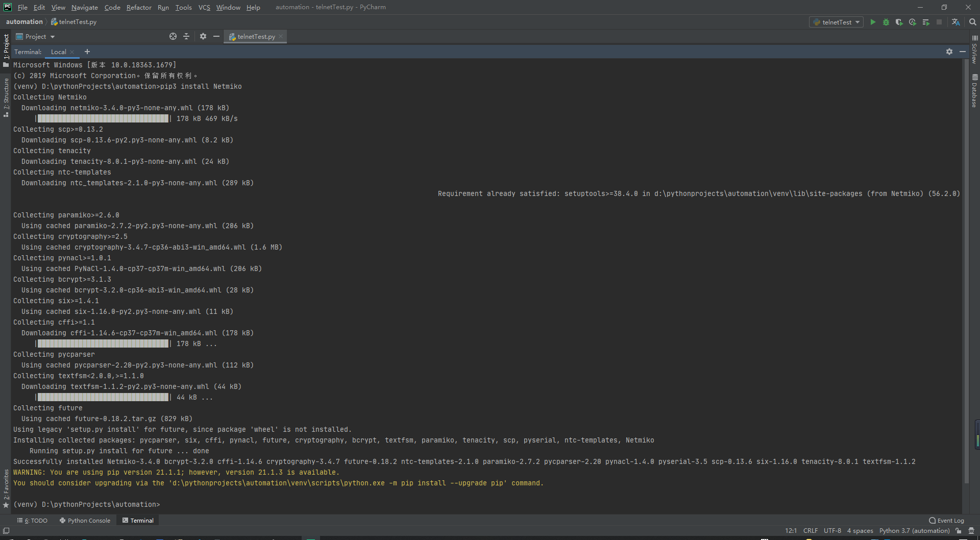Screen dimensions: 980x540
Task: Toggle tool window bars icon at bottom-left
Action: tap(6, 531)
